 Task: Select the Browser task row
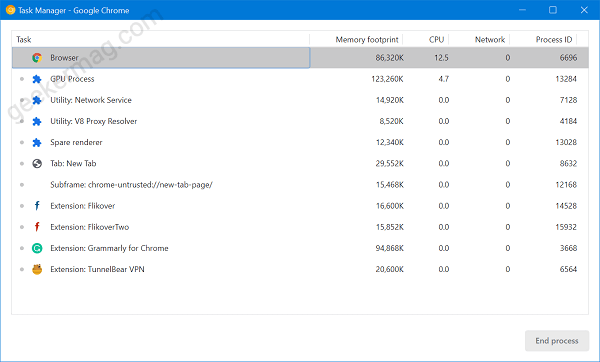pos(300,58)
